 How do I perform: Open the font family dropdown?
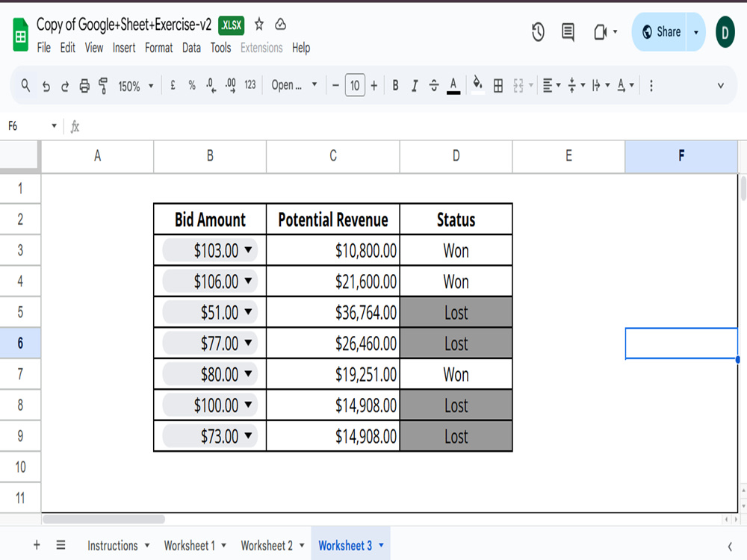[294, 85]
